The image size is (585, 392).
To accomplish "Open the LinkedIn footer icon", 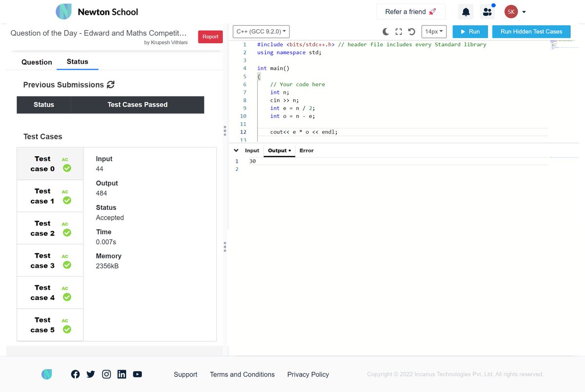I will click(122, 374).
